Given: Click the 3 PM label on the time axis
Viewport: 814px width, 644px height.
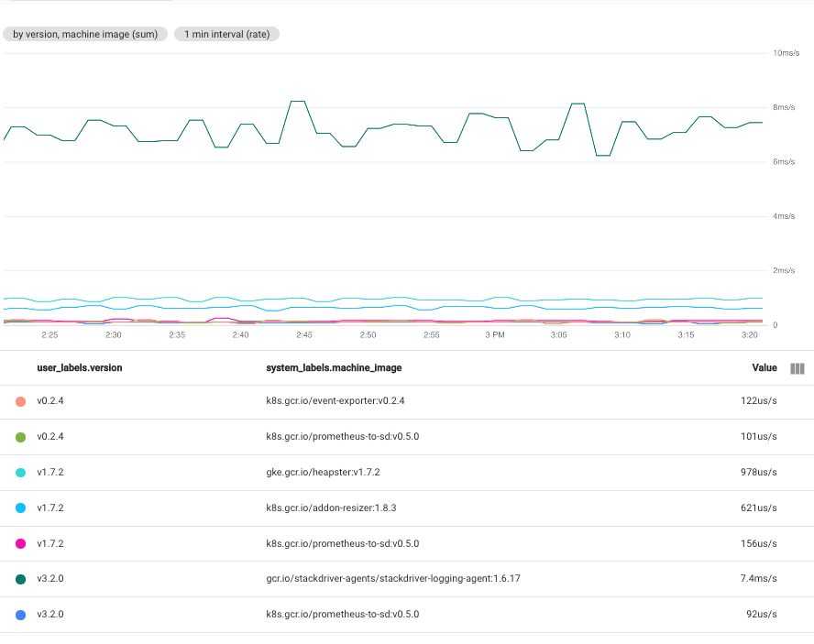Looking at the screenshot, I should pyautogui.click(x=493, y=334).
